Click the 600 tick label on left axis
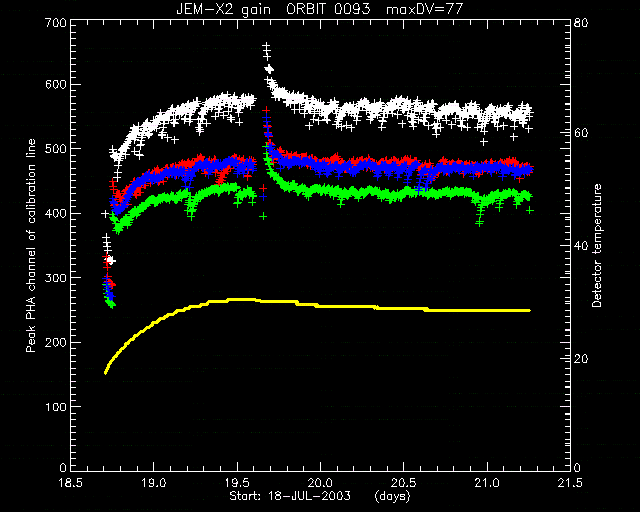 56,85
